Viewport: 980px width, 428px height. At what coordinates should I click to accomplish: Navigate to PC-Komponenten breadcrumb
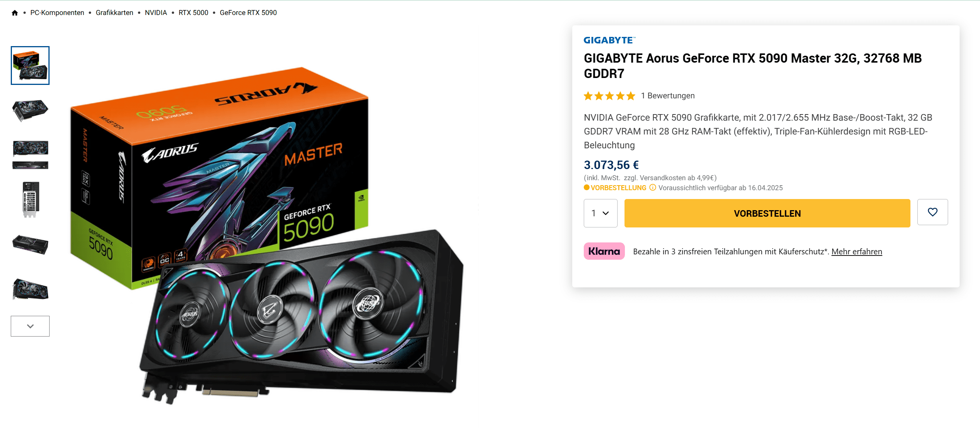point(57,13)
